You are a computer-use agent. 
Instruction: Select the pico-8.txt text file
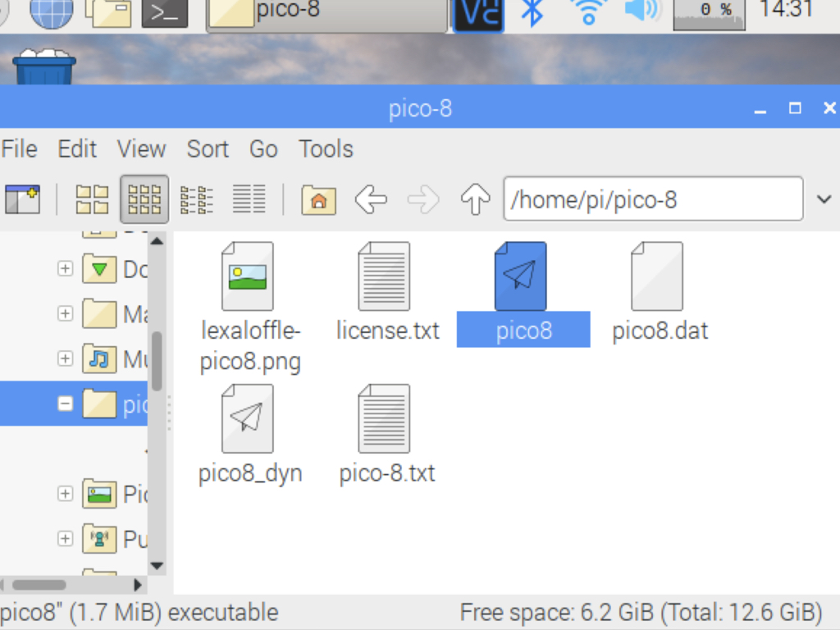(x=387, y=435)
